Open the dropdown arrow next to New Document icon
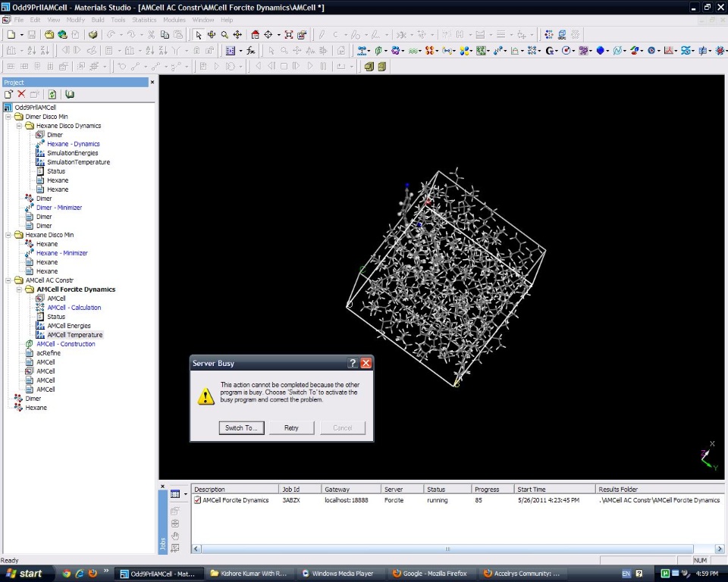 point(20,35)
